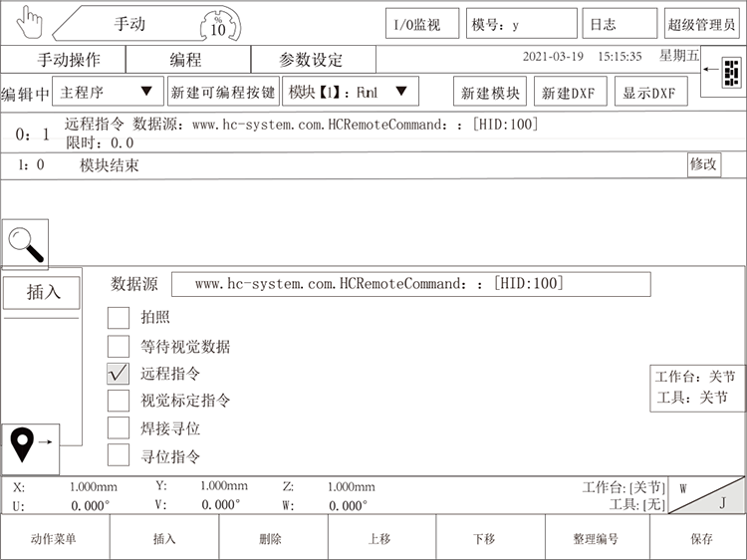This screenshot has height=560, width=747.
Task: Tick the 焊接寻位 checkbox
Action: (119, 428)
